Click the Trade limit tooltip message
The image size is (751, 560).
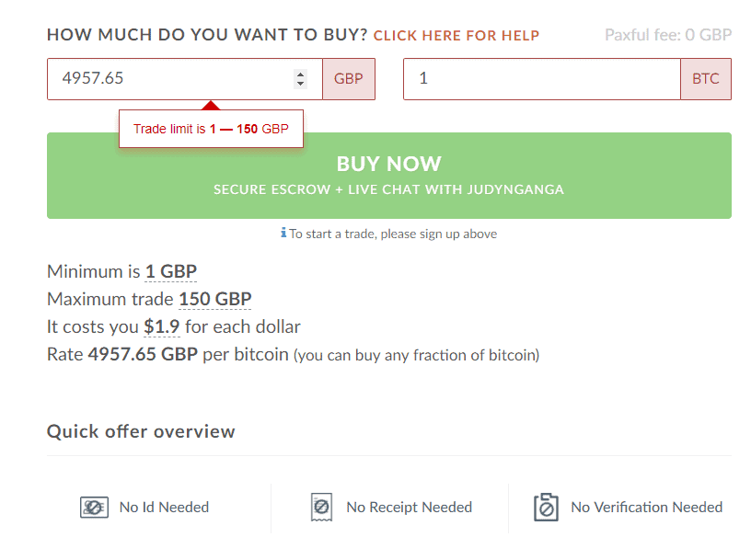212,129
